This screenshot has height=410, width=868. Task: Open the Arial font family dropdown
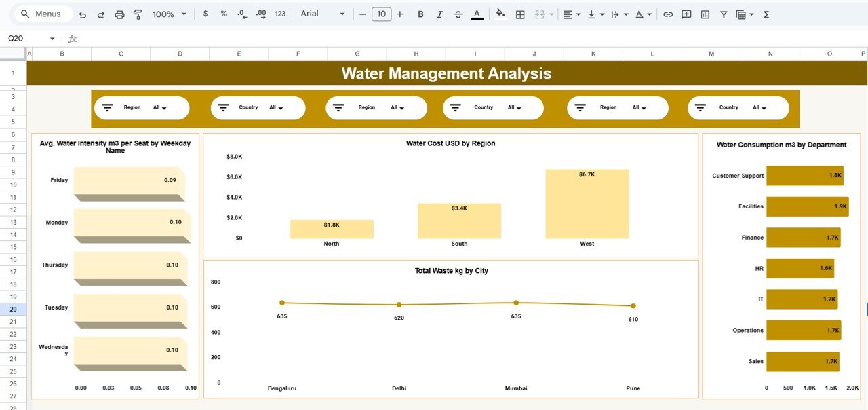pos(322,14)
